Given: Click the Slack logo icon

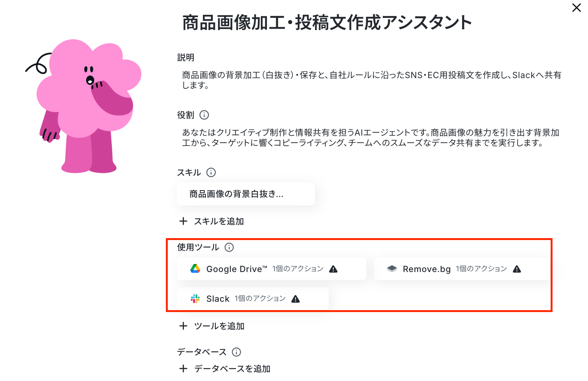Looking at the screenshot, I should pos(195,298).
